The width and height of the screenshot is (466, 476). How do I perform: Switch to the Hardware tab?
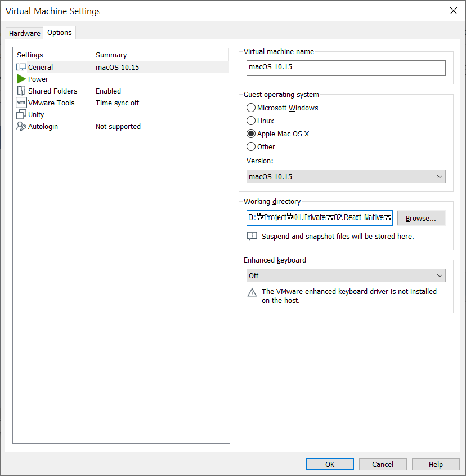(25, 33)
